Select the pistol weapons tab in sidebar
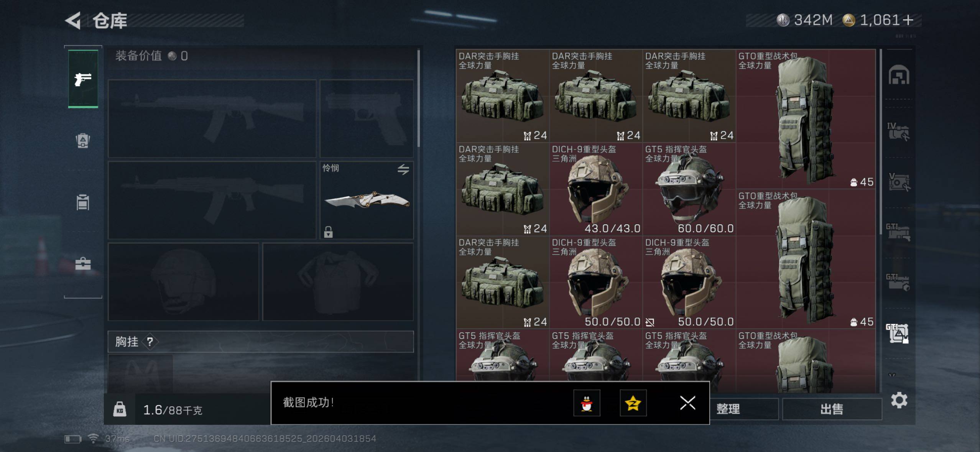This screenshot has height=452, width=980. (83, 79)
